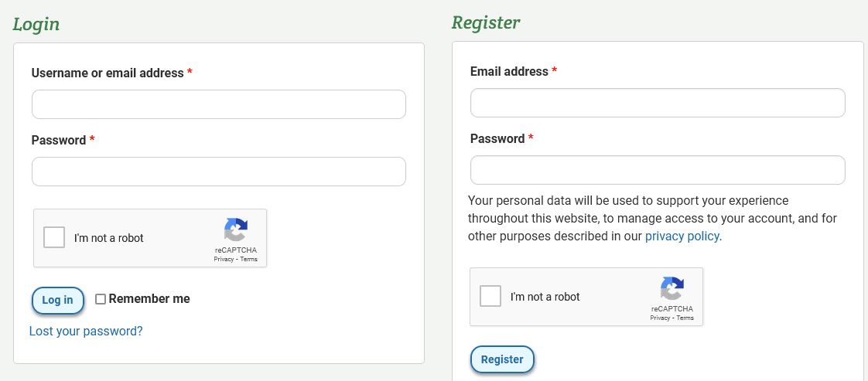Click the reCAPTCHA logo in Register form
The height and width of the screenshot is (381, 868).
[672, 289]
